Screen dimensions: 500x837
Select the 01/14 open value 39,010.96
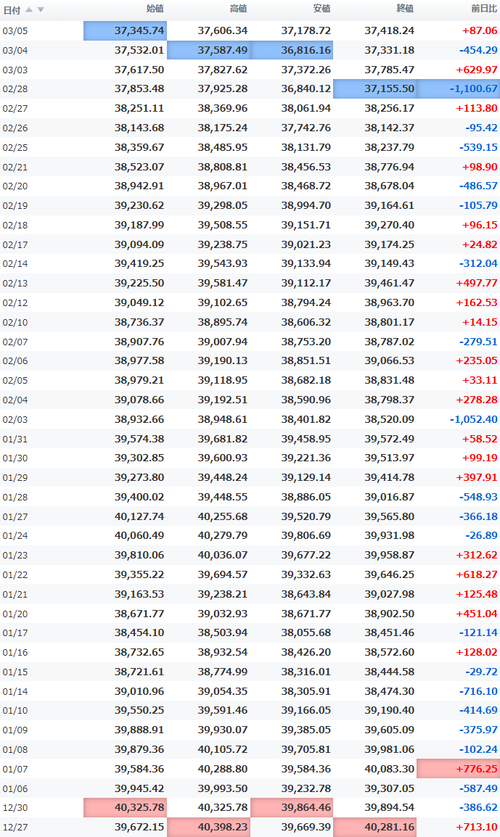coord(139,691)
